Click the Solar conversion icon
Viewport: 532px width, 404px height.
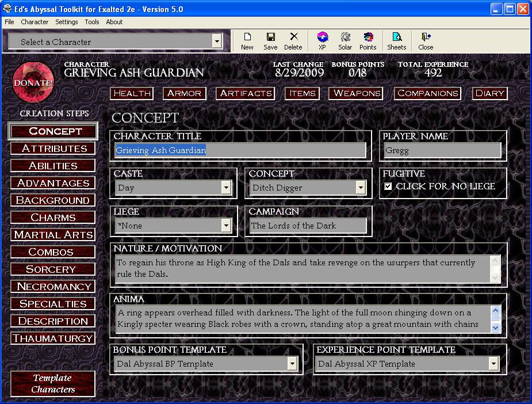pyautogui.click(x=345, y=40)
